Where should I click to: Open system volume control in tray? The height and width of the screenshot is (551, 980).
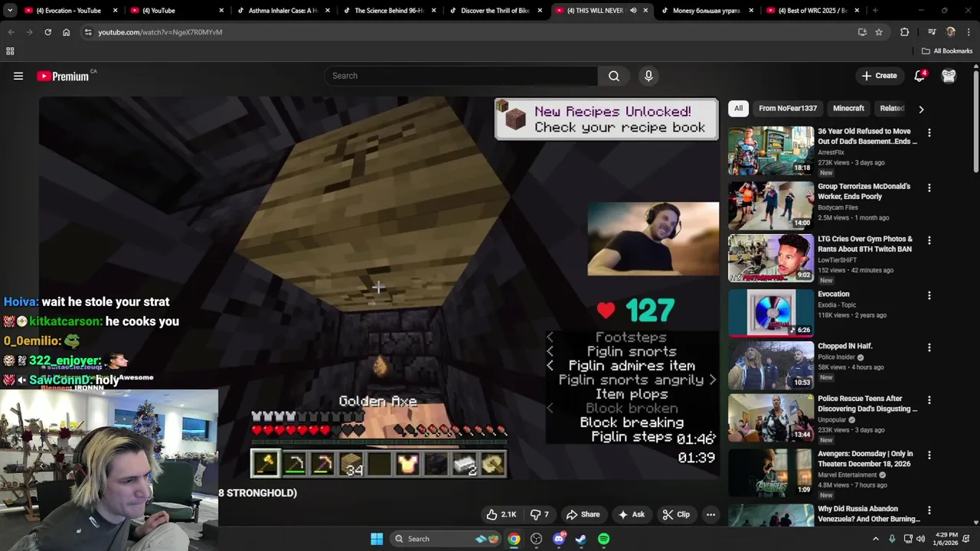[920, 539]
